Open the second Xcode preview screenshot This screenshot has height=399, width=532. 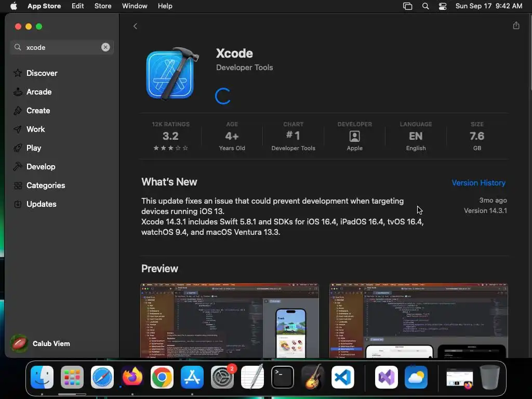coord(419,320)
